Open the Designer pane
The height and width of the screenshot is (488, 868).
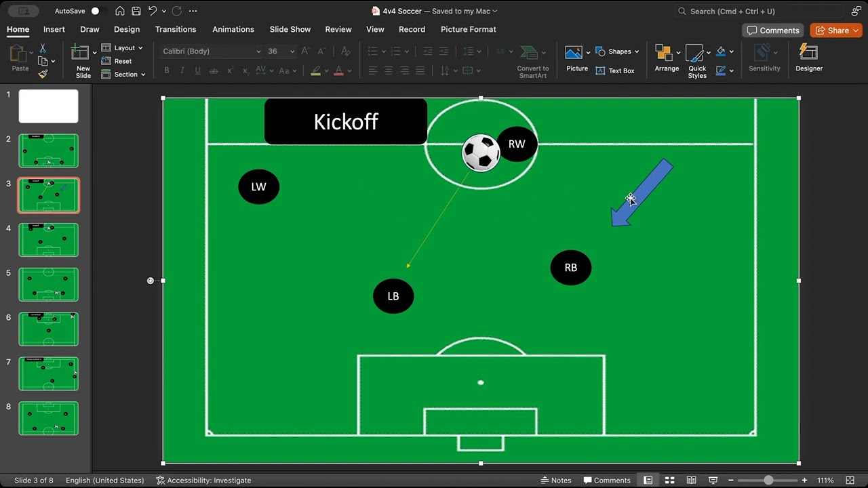(809, 58)
